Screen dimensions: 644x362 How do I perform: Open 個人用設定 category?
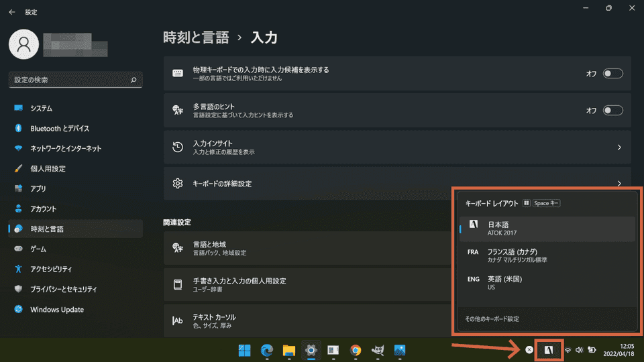(76, 169)
